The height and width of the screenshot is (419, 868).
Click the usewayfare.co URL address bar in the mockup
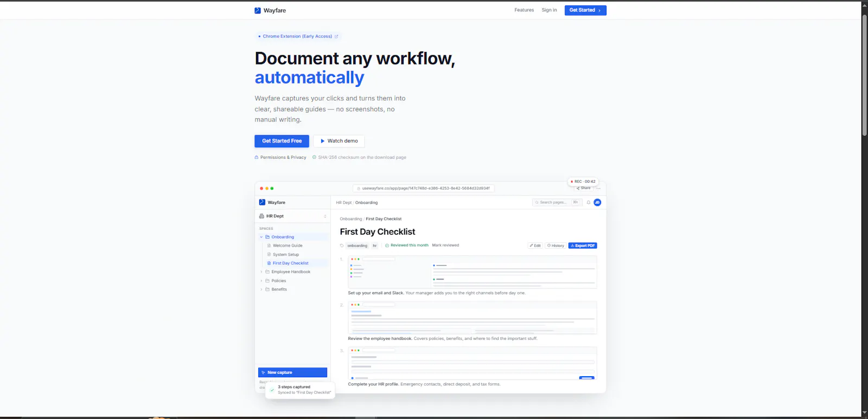click(x=423, y=188)
